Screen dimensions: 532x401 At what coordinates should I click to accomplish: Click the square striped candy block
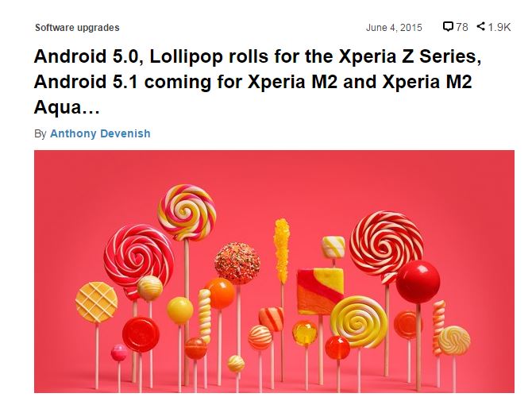click(320, 291)
